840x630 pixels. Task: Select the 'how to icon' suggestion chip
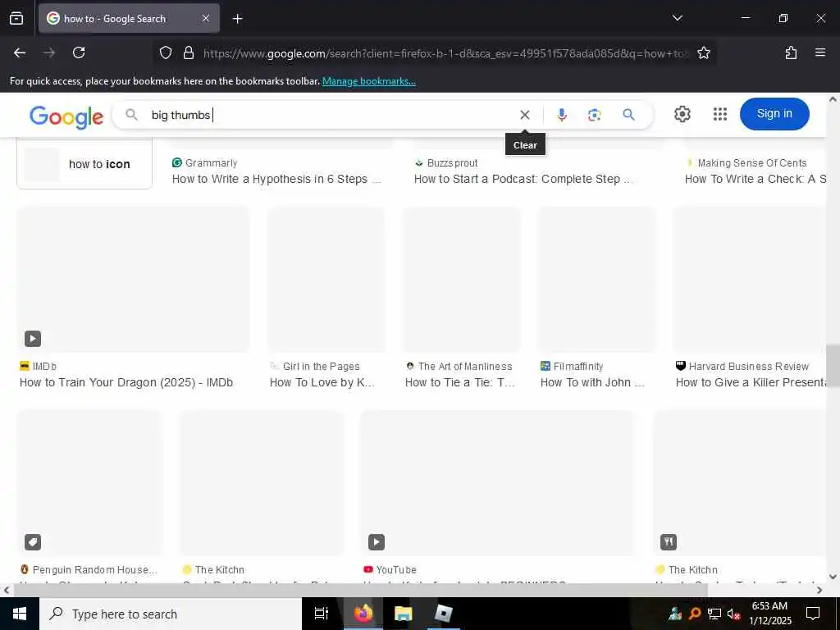pos(84,164)
